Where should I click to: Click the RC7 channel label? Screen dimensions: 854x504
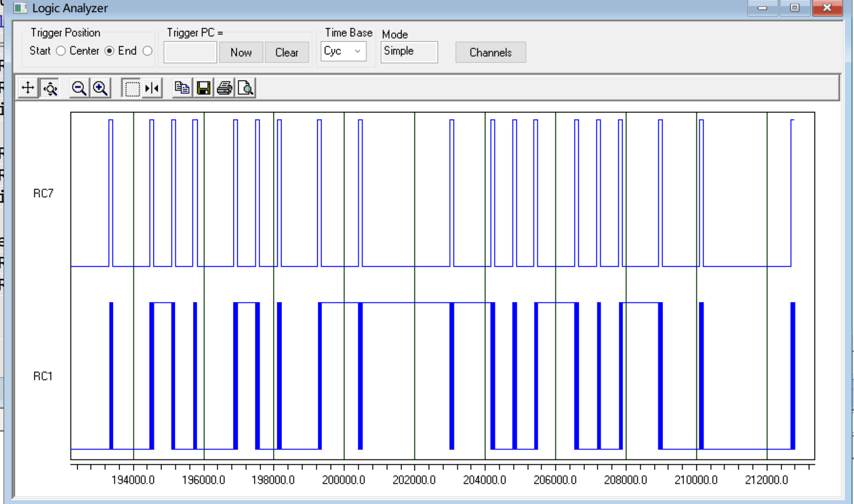43,194
